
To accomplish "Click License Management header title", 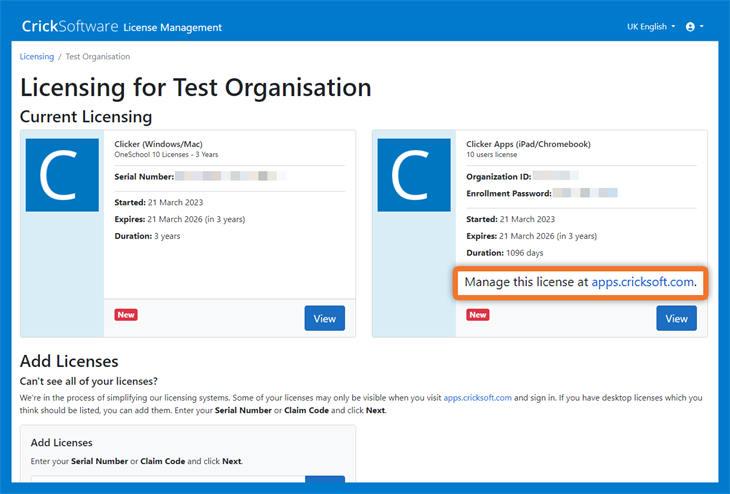I will 172,27.
